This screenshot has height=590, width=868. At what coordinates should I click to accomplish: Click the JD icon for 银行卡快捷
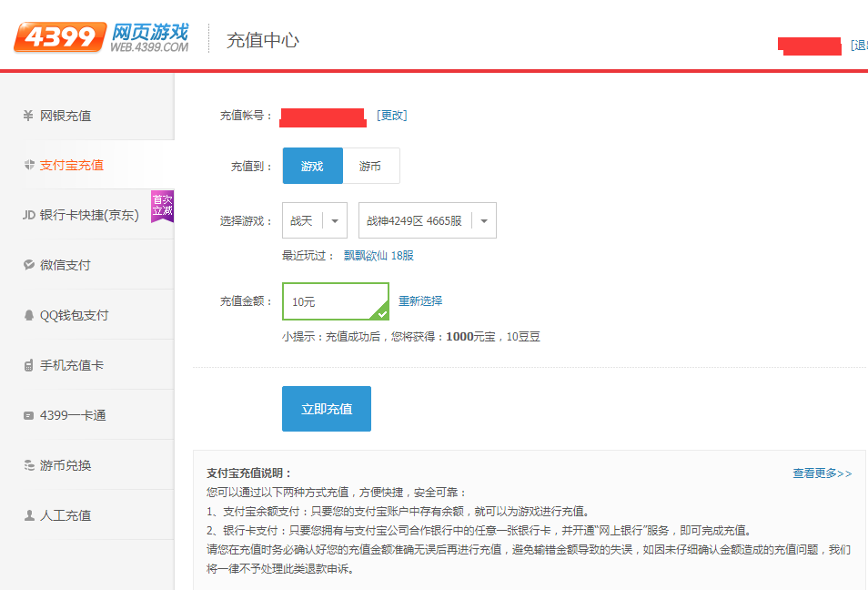[28, 216]
